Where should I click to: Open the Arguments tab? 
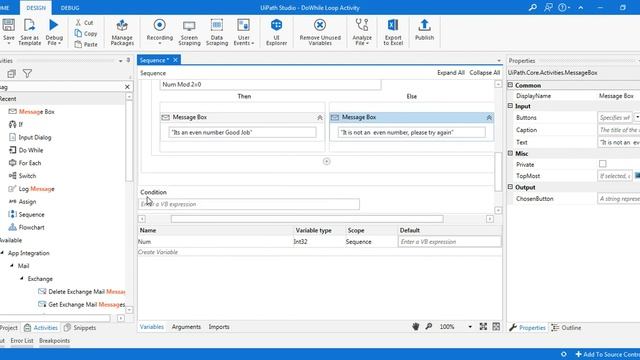(x=186, y=327)
